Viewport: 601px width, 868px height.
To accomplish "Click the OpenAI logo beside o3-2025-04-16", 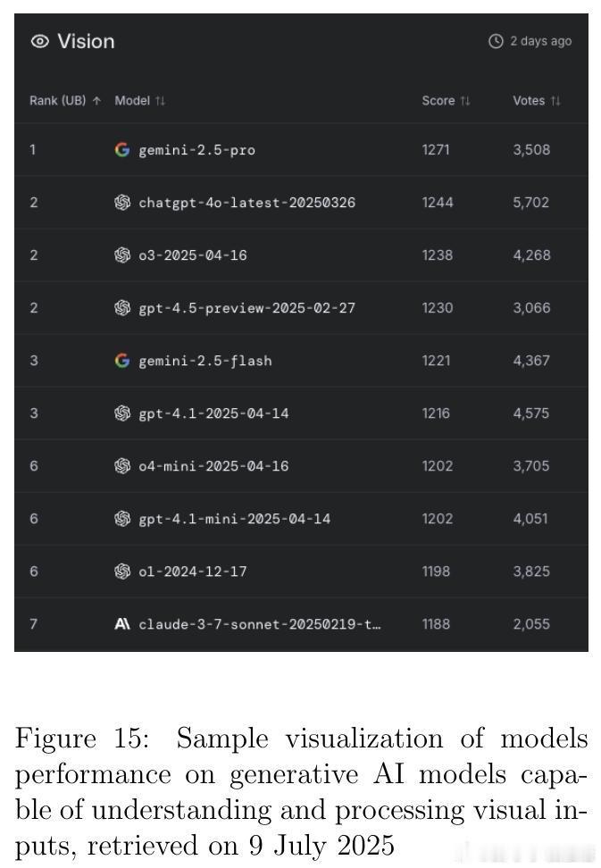I will [x=122, y=255].
